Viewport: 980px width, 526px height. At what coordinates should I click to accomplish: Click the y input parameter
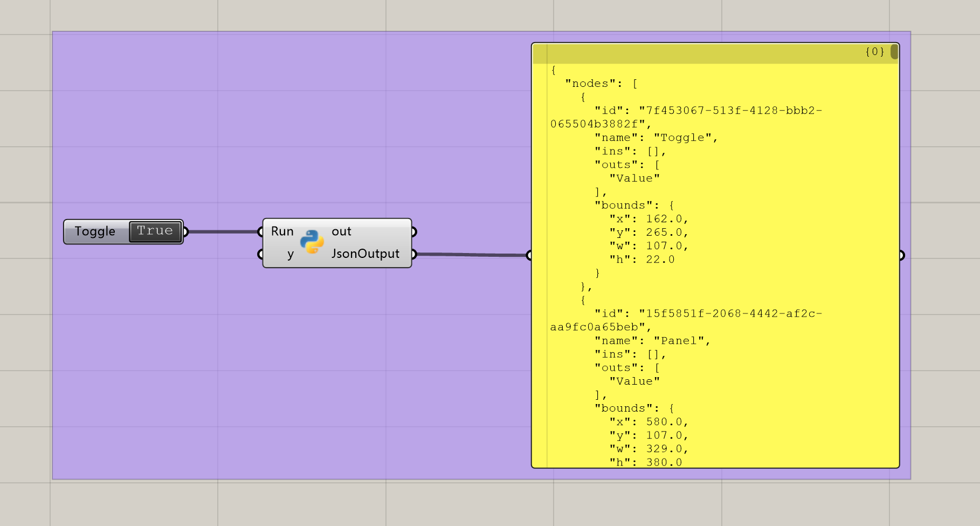[291, 254]
